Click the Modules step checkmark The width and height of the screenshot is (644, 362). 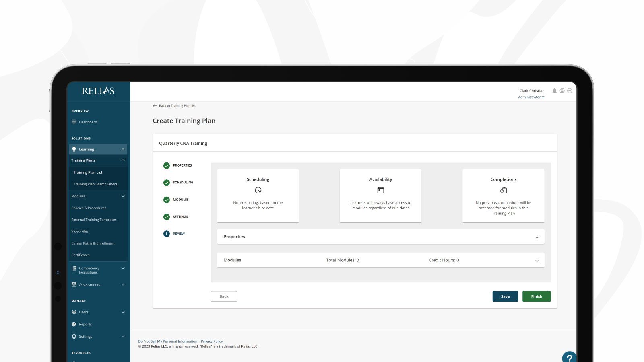(167, 200)
